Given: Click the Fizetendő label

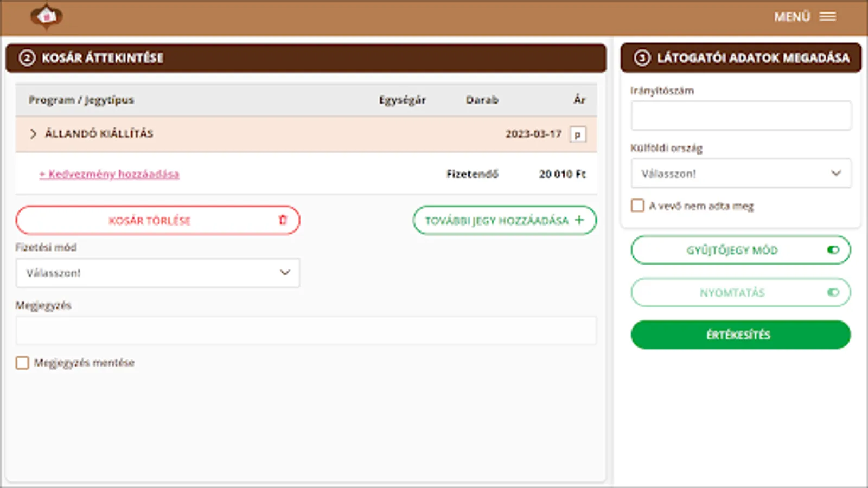Looking at the screenshot, I should tap(472, 174).
